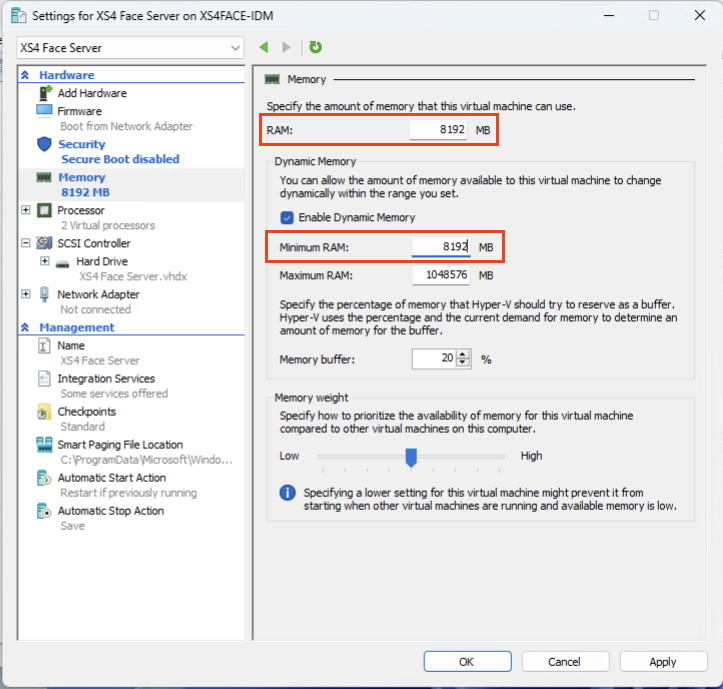Uncheck Enable Dynamic Memory

[x=287, y=218]
